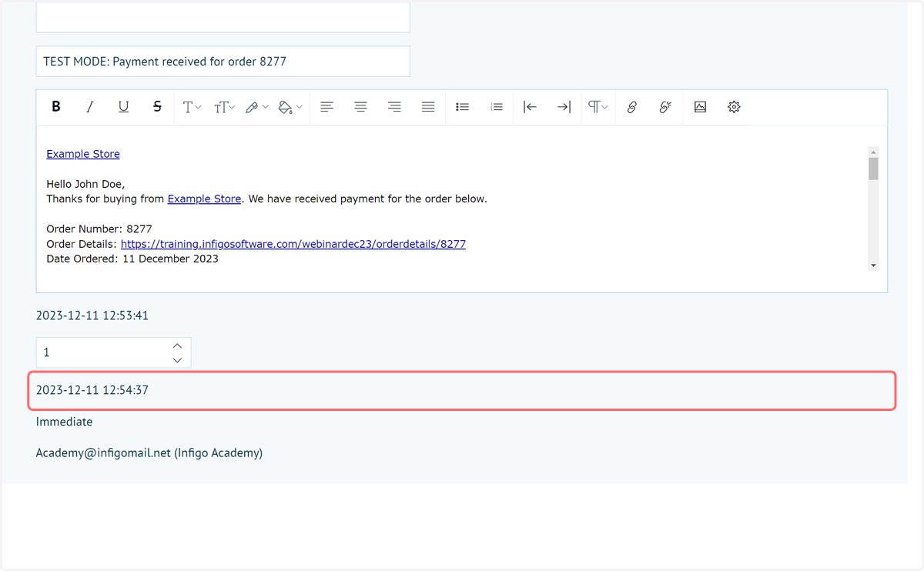Screen dimensions: 924x571
Task: Apply strikethrough formatting
Action: pos(157,107)
